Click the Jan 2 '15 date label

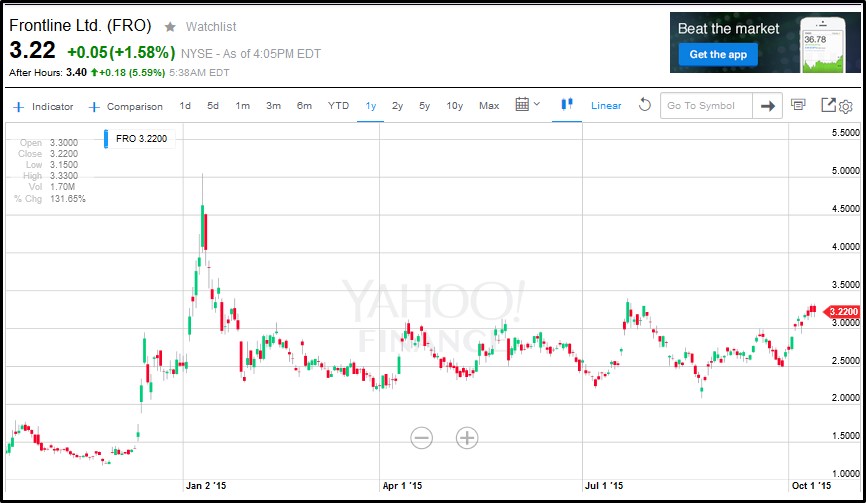click(206, 486)
